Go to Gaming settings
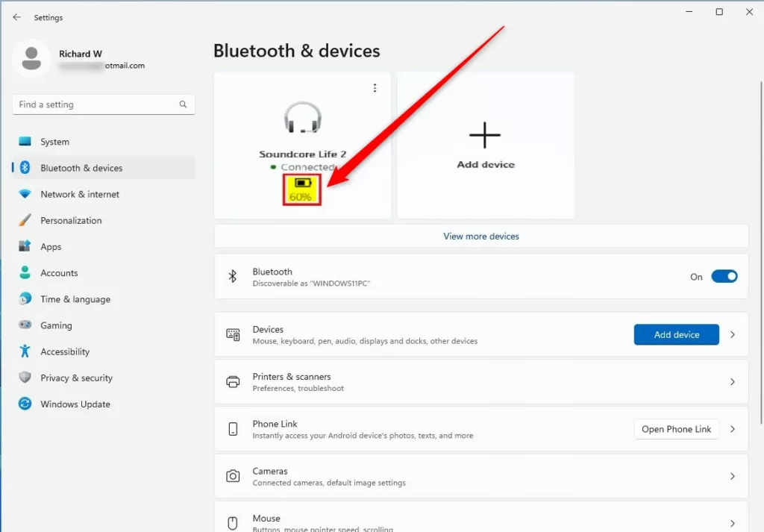Screen dimensions: 764x532 pyautogui.click(x=103, y=325)
